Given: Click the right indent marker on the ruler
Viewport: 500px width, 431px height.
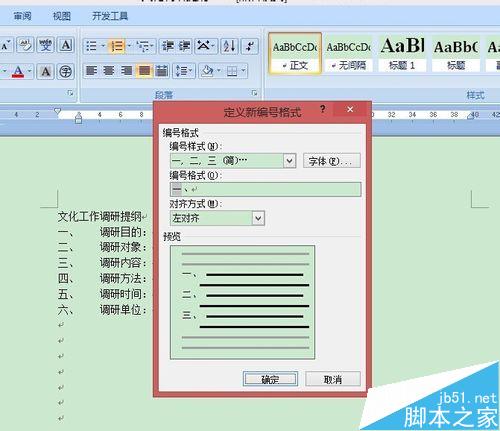Looking at the screenshot, I should click(471, 116).
